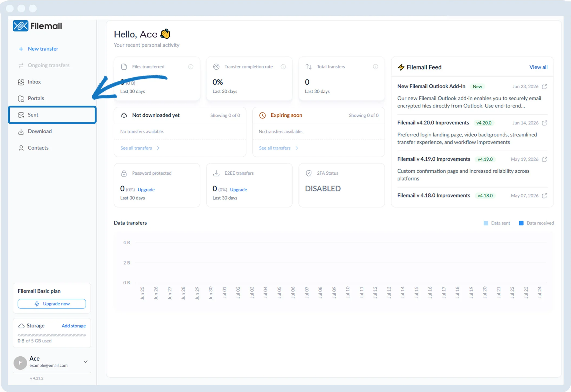This screenshot has width=571, height=392.
Task: Click the Sent envelope icon
Action: pos(21,115)
